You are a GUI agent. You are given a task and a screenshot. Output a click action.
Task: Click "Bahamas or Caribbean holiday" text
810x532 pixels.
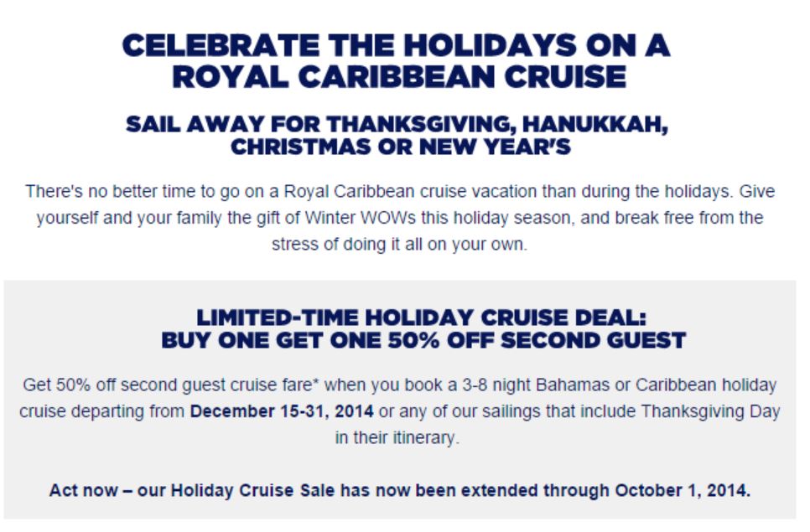(x=656, y=385)
